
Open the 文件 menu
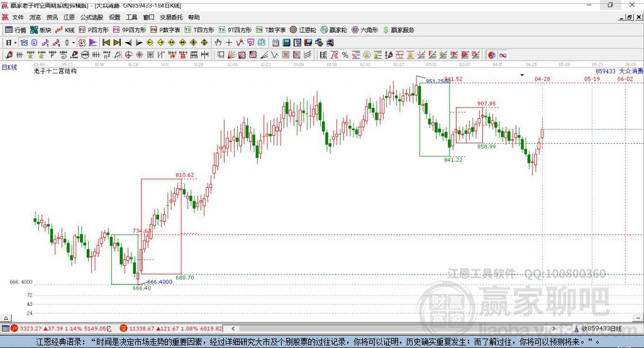coord(18,17)
